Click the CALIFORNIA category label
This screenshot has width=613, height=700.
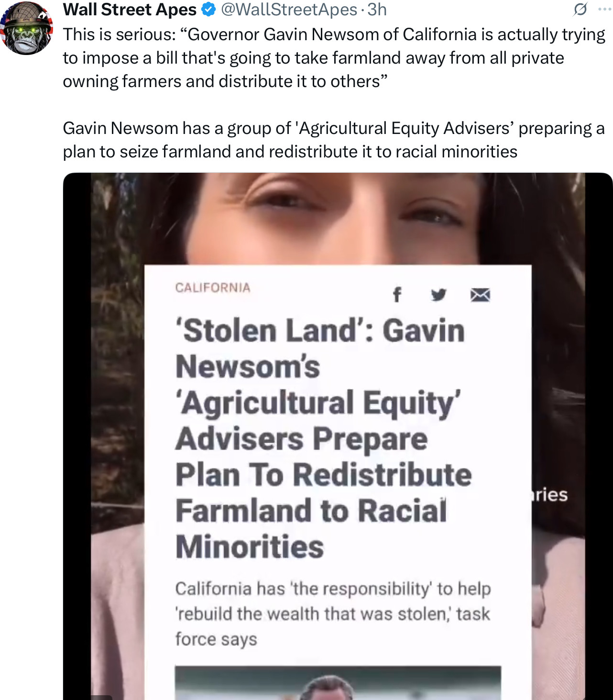213,288
